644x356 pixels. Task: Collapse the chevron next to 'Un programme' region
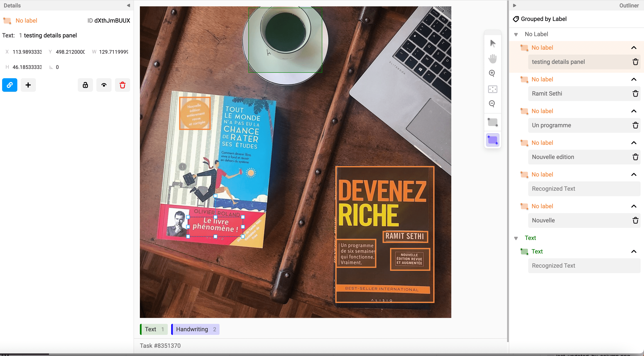pyautogui.click(x=633, y=111)
